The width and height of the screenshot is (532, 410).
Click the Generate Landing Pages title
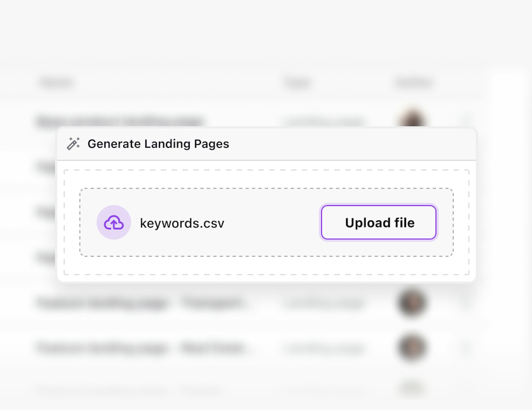click(158, 144)
